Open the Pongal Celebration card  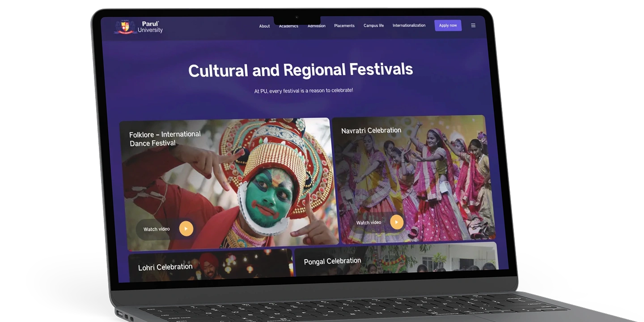(332, 261)
